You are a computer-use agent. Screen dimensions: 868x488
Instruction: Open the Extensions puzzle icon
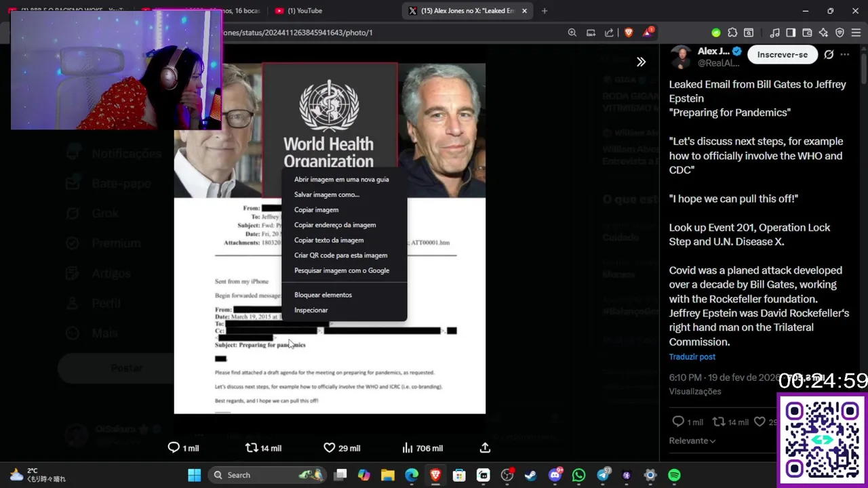coord(732,33)
